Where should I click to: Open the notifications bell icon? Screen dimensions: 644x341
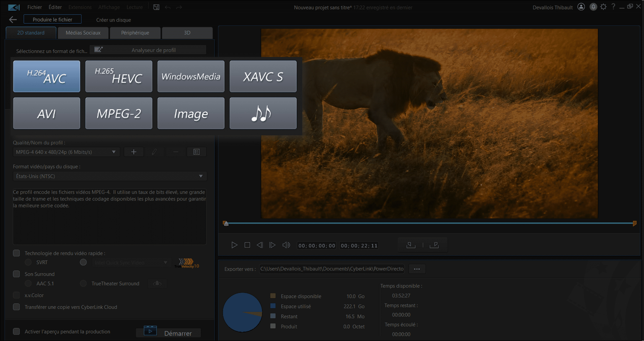click(593, 7)
